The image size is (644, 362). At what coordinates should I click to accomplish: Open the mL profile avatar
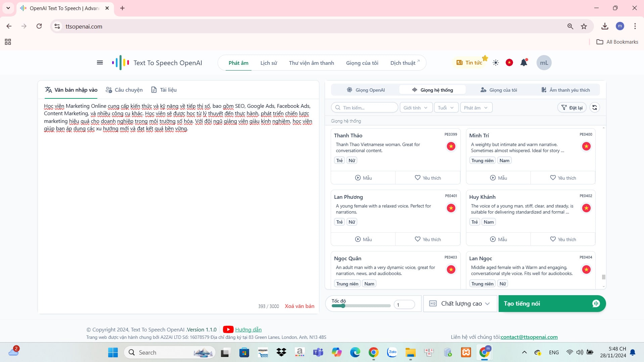point(544,63)
